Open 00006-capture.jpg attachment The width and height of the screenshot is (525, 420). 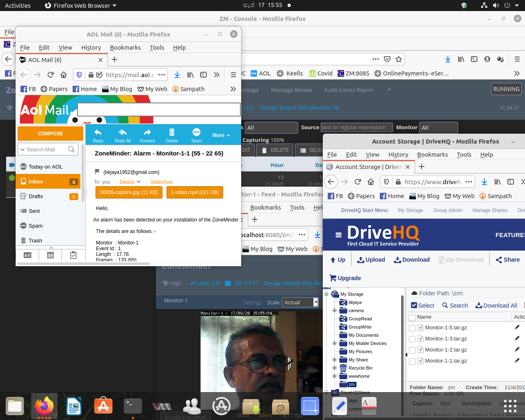tap(129, 192)
